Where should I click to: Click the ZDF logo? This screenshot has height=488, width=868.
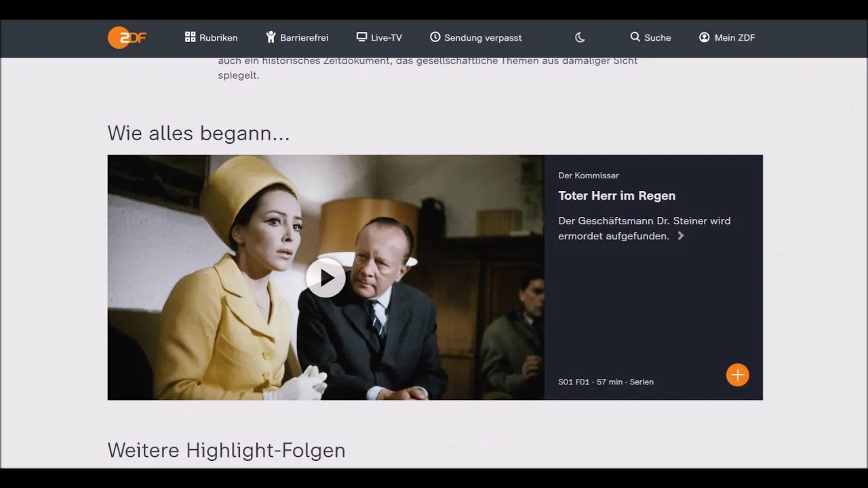pyautogui.click(x=127, y=38)
